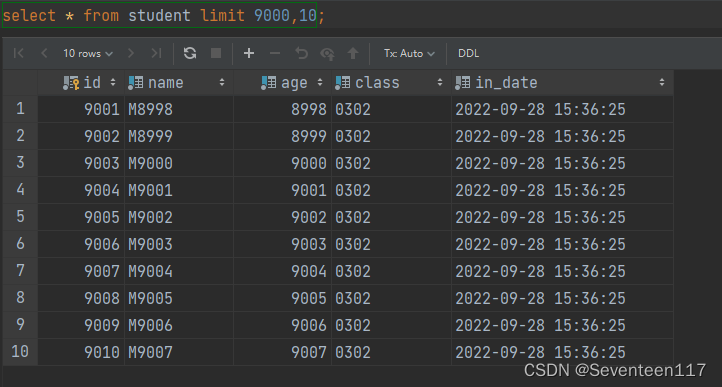Select id cell 9008
The height and width of the screenshot is (387, 722).
click(81, 298)
